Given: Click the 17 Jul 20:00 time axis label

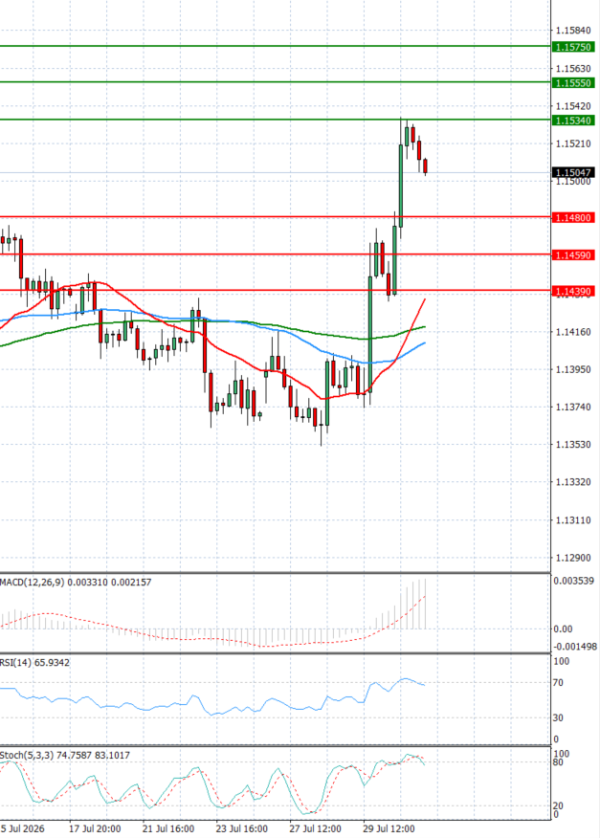Looking at the screenshot, I should 95,828.
